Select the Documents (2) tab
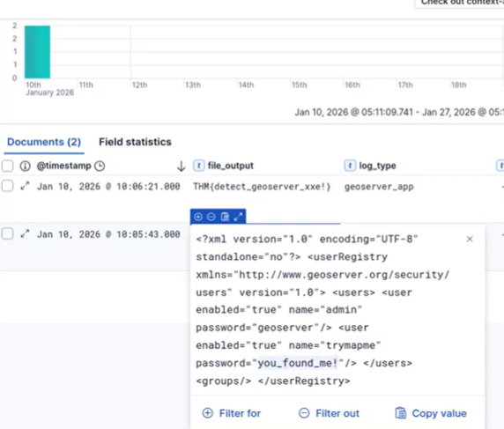 pos(44,142)
